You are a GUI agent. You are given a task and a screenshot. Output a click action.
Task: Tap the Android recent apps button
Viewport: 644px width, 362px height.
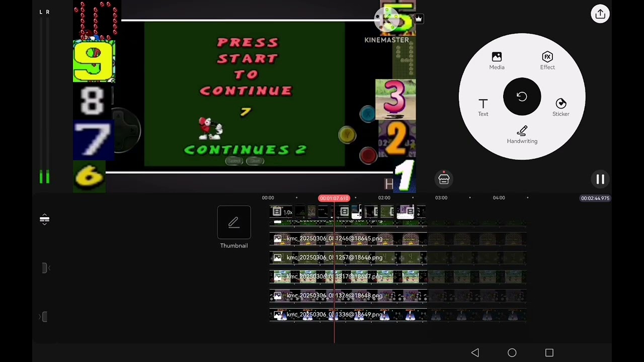point(549,353)
